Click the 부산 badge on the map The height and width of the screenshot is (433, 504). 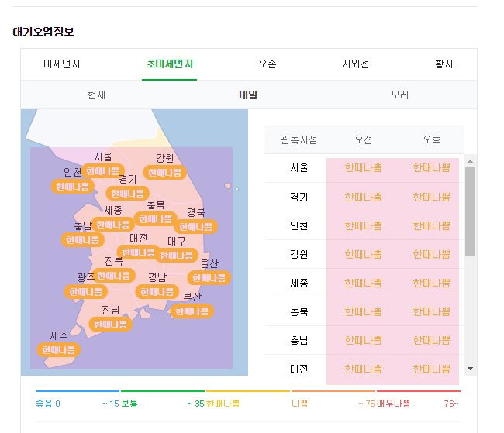point(192,311)
